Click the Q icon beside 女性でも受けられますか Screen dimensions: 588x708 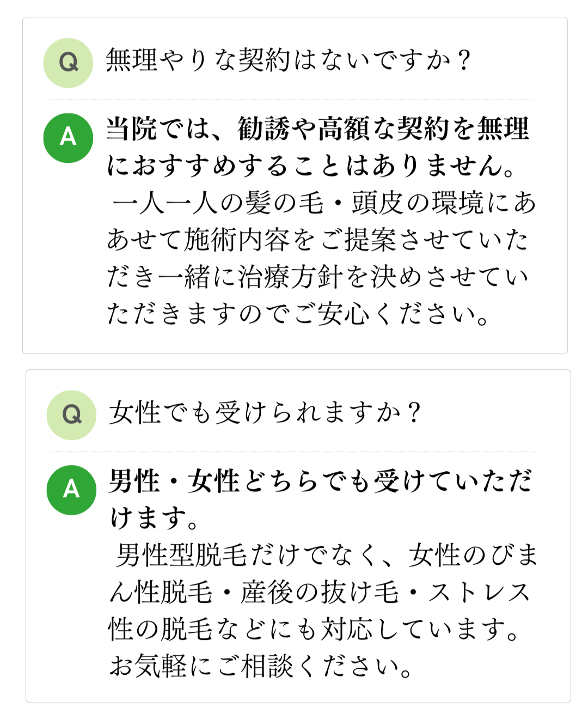pyautogui.click(x=71, y=415)
